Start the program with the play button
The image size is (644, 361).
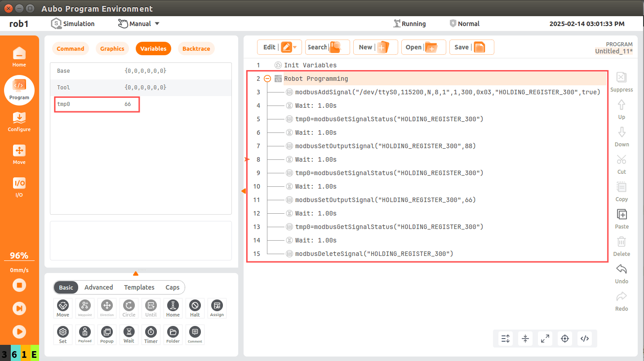[x=19, y=331]
